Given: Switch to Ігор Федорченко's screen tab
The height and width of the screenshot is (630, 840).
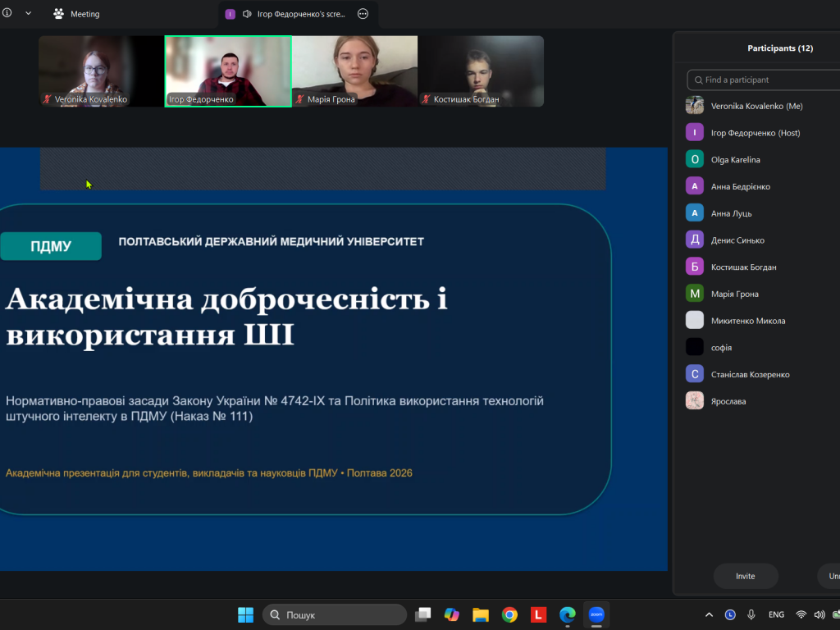Looking at the screenshot, I should click(298, 14).
